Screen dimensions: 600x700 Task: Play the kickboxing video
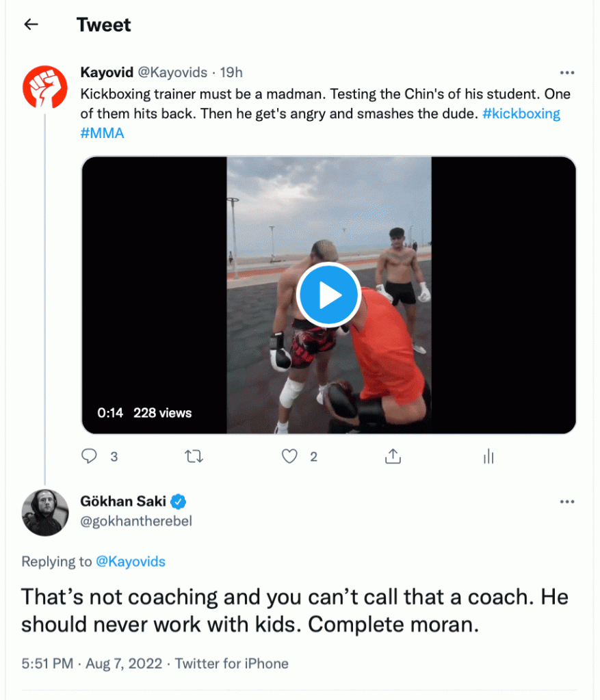(x=329, y=295)
